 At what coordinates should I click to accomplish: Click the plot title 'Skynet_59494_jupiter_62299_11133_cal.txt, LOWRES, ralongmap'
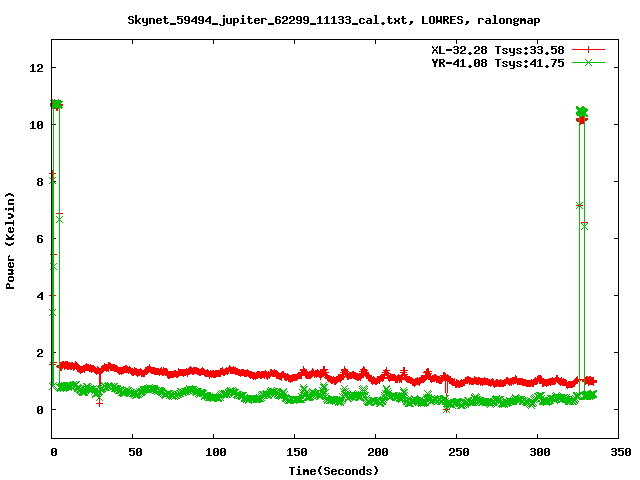coord(333,20)
